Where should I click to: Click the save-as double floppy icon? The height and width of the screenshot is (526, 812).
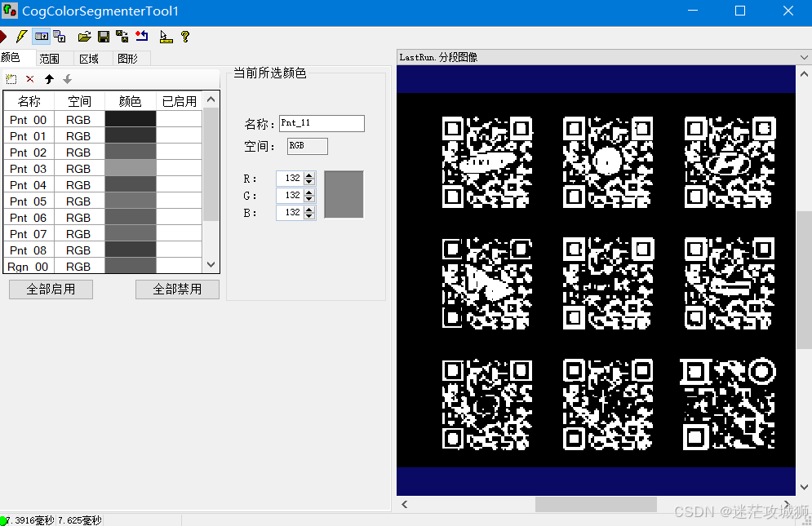tap(122, 37)
